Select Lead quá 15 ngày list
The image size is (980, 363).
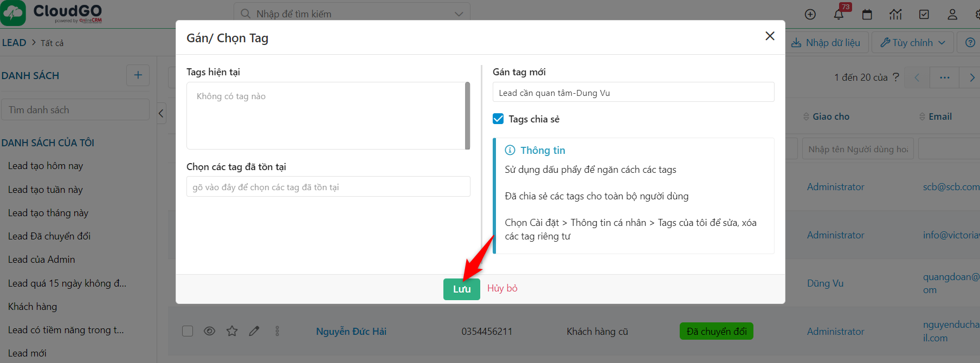point(67,283)
